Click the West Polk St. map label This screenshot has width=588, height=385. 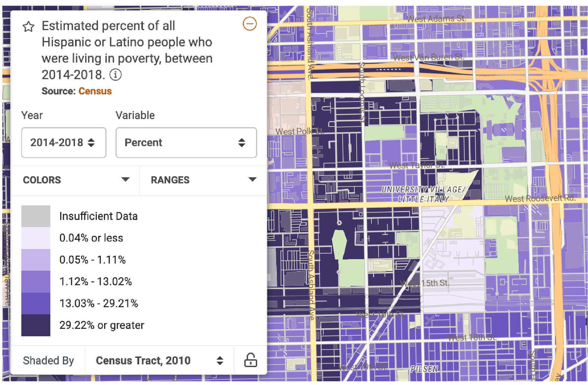click(300, 131)
